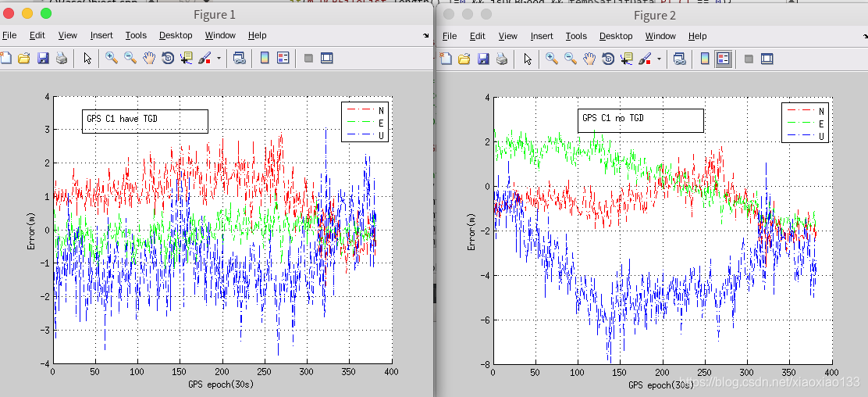Open File menu in Figure 1

pyautogui.click(x=9, y=35)
